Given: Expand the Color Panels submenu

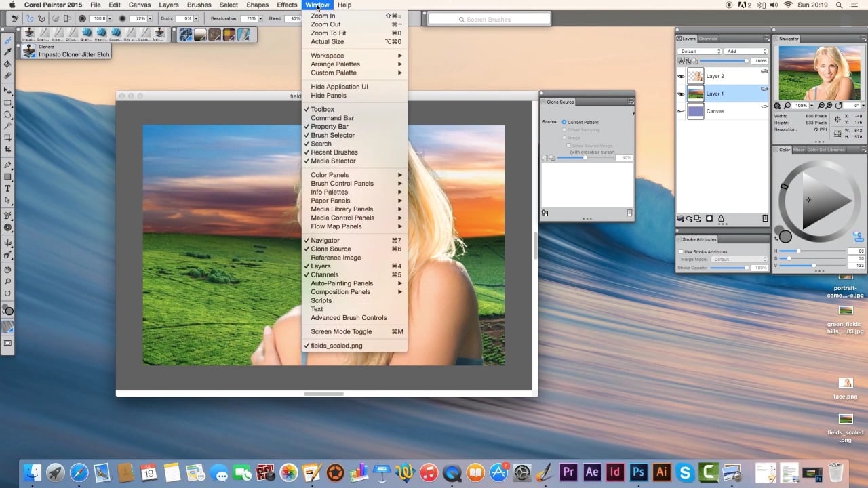Looking at the screenshot, I should (355, 175).
